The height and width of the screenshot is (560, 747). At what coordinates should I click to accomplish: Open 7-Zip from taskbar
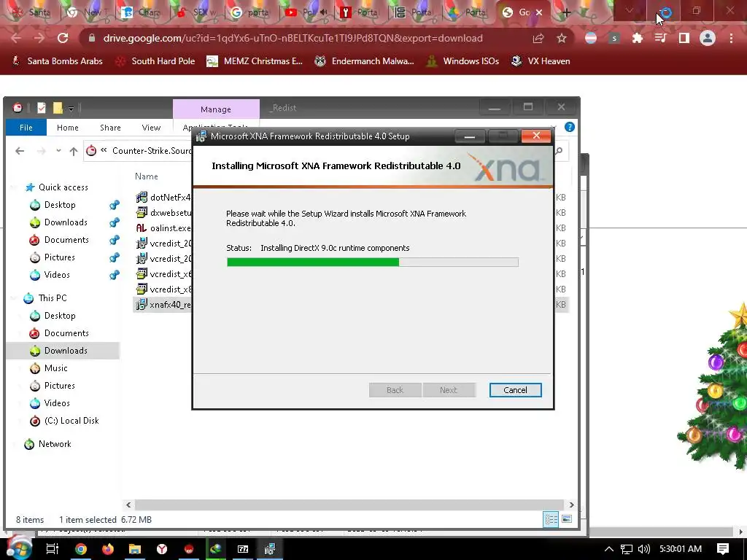(243, 549)
